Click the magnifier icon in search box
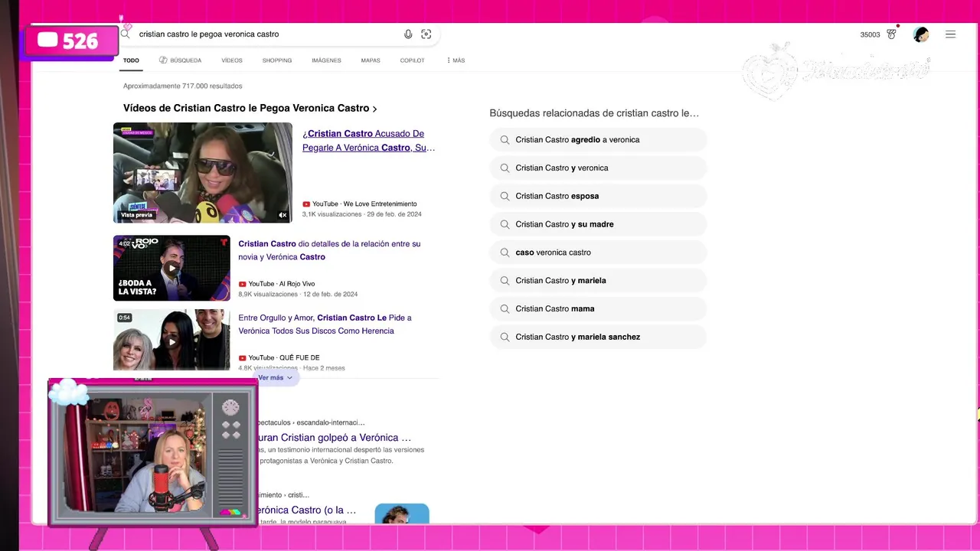The width and height of the screenshot is (980, 551). tap(126, 34)
